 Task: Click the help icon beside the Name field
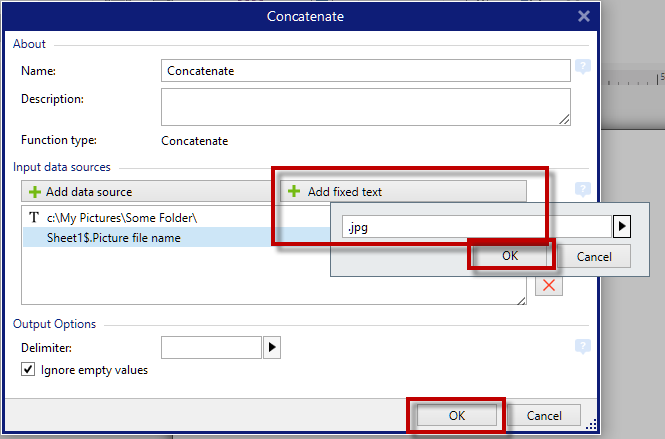pyautogui.click(x=583, y=68)
